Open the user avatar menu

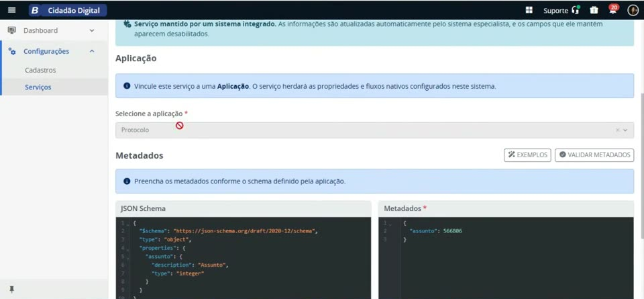633,10
